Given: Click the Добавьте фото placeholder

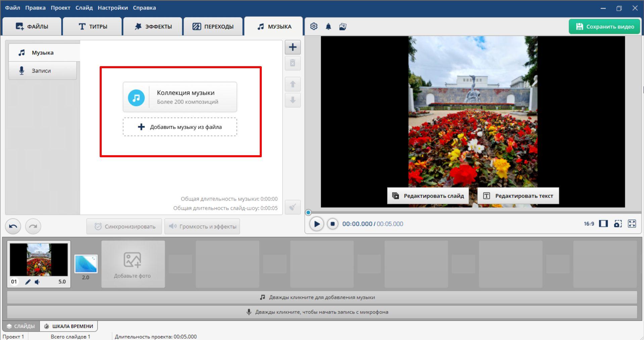Looking at the screenshot, I should coord(133,264).
